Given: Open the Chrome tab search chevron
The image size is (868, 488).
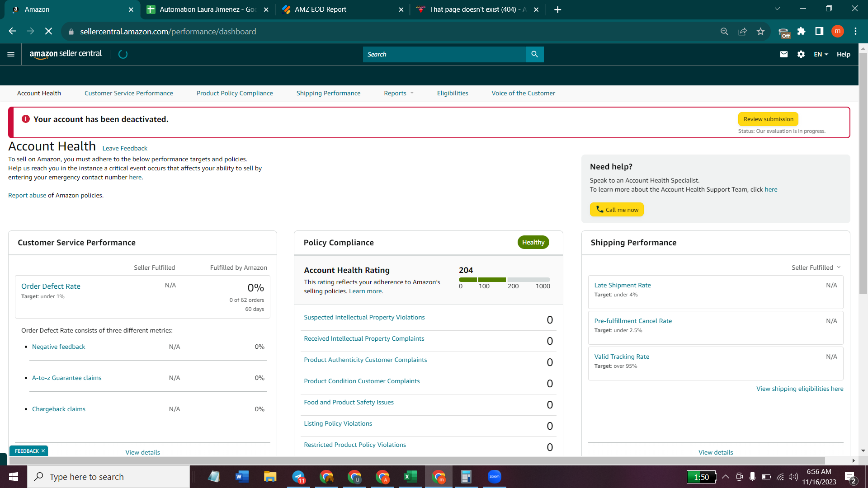Looking at the screenshot, I should click(777, 9).
